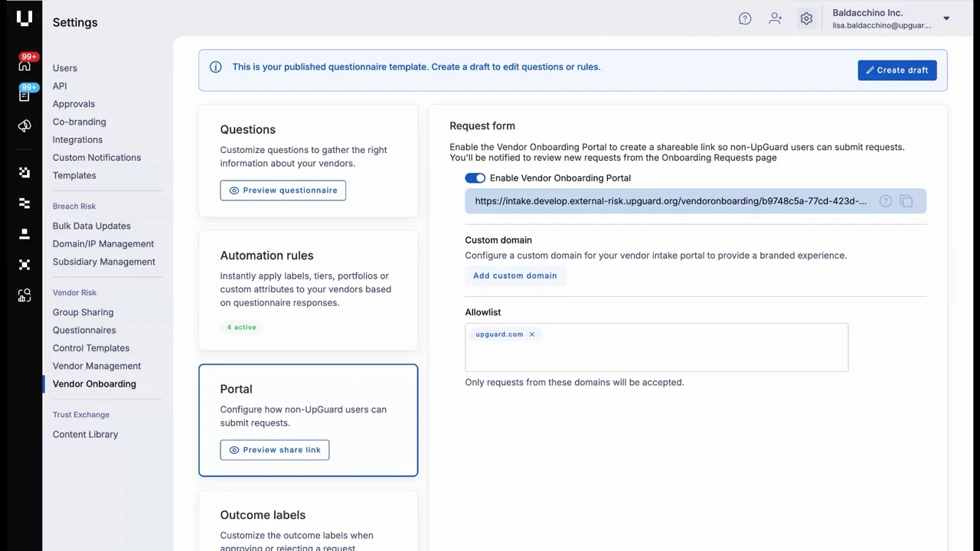Viewport: 980px width, 551px height.
Task: Click the Create draft button
Action: tap(897, 70)
